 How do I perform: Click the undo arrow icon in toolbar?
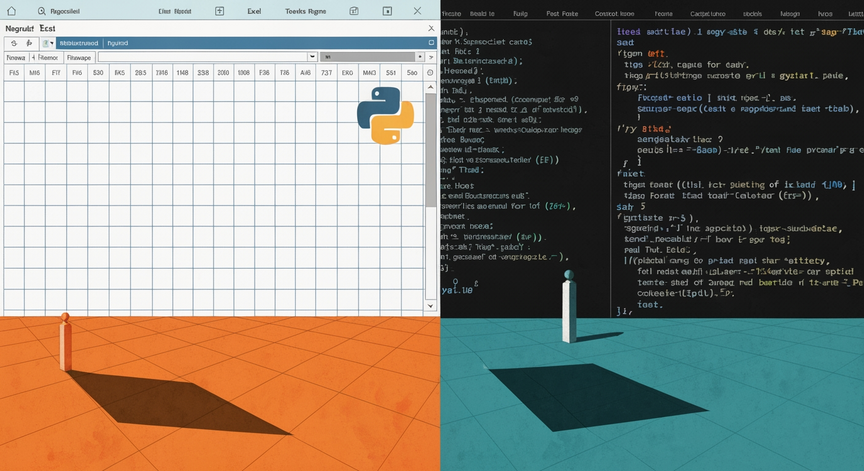tap(14, 43)
